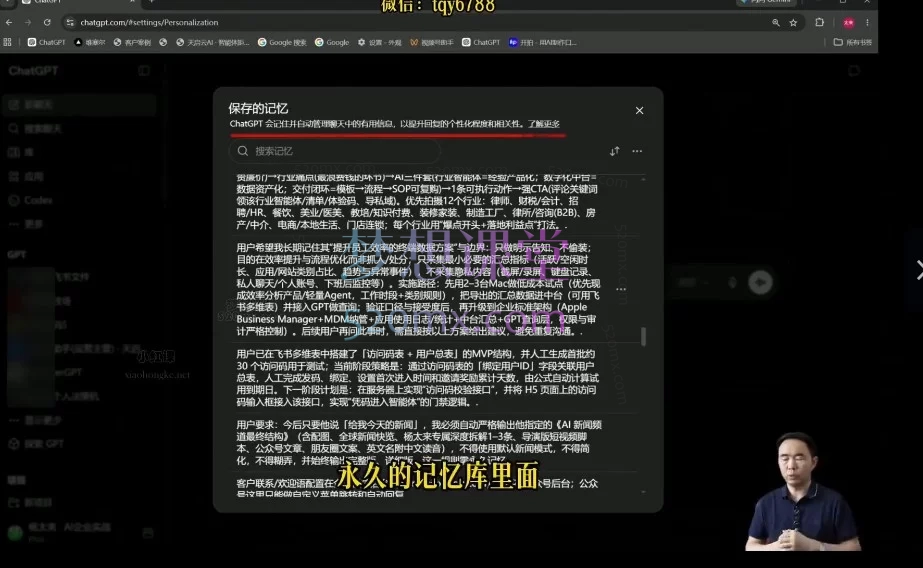
Task: Click the page zoom magnifier icon
Action: click(776, 22)
